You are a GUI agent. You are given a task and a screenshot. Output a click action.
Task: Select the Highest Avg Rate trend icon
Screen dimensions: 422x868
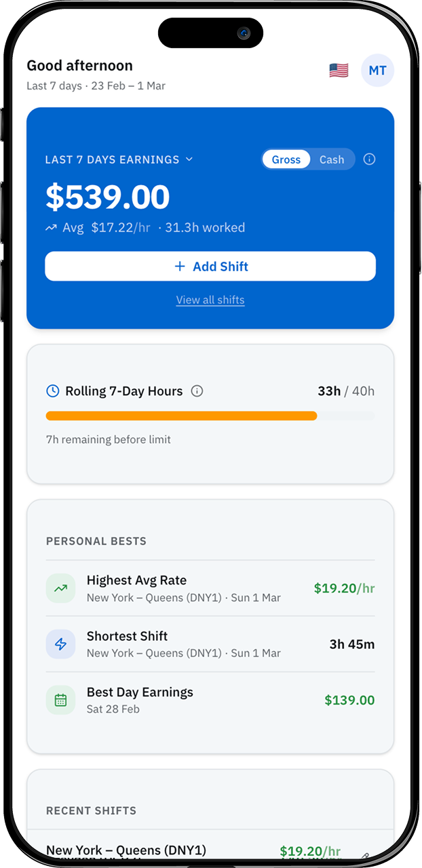[60, 588]
